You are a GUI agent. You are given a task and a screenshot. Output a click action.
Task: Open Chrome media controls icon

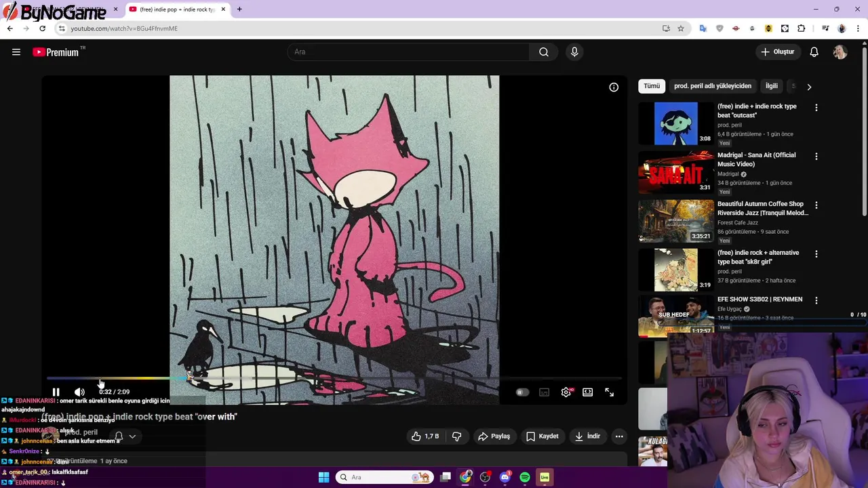825,28
